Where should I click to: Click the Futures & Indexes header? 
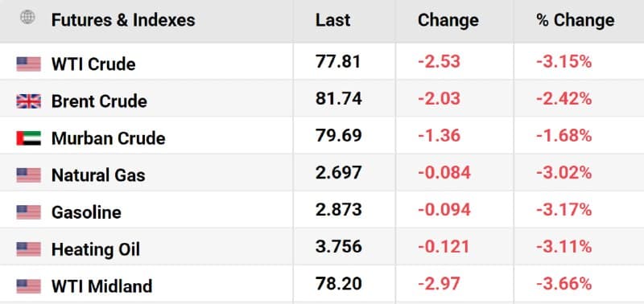[x=123, y=20]
